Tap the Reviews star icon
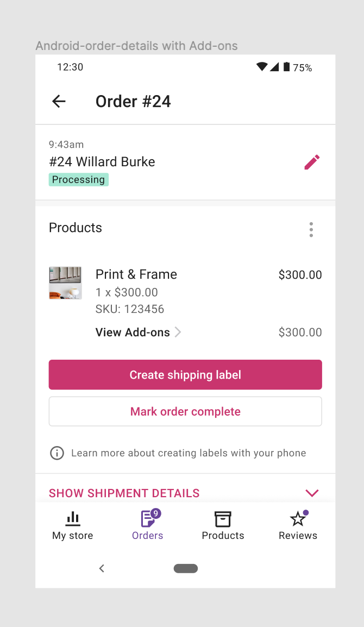This screenshot has height=627, width=364. (297, 519)
